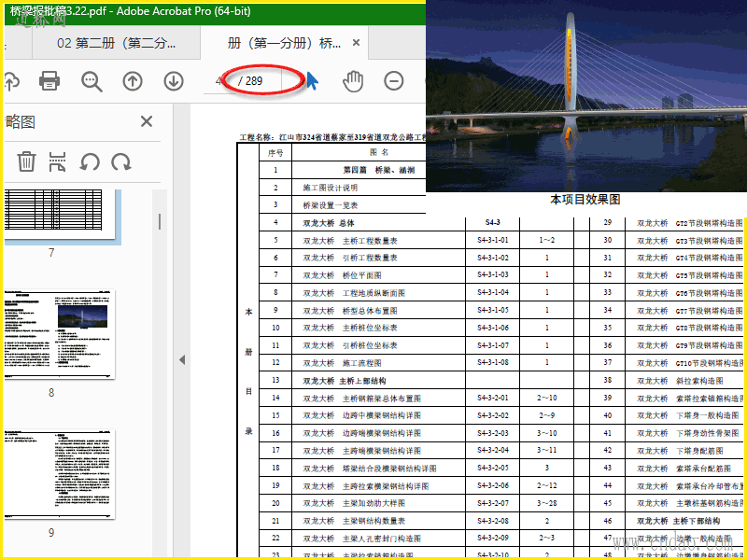747x560 pixels.
Task: Go to next page with down arrow
Action: tap(174, 81)
